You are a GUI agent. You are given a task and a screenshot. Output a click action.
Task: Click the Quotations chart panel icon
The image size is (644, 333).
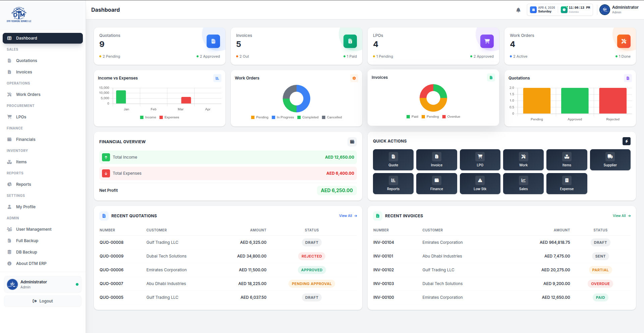tap(628, 78)
